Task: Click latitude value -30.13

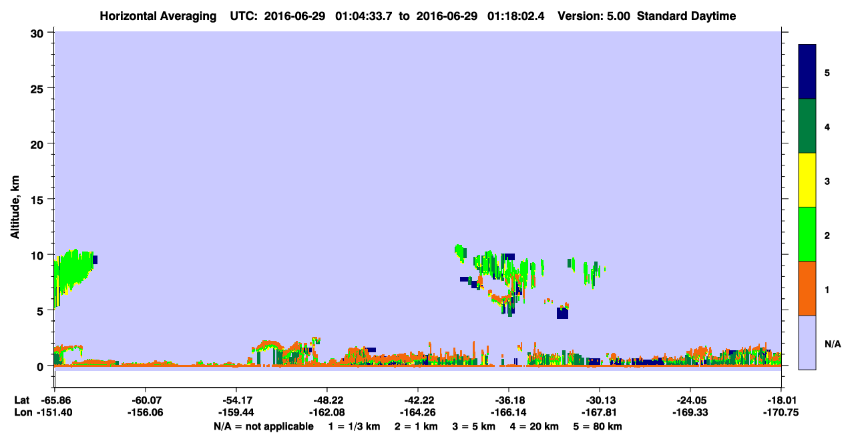Action: point(600,400)
